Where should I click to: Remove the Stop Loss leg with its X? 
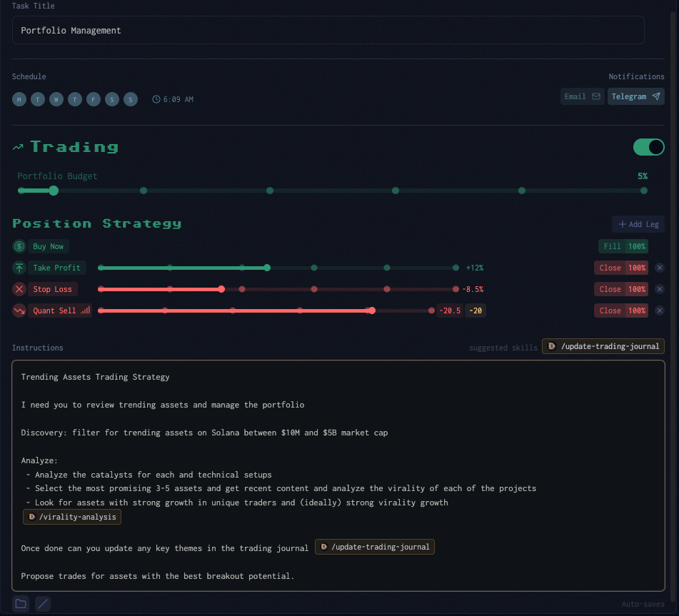click(659, 289)
